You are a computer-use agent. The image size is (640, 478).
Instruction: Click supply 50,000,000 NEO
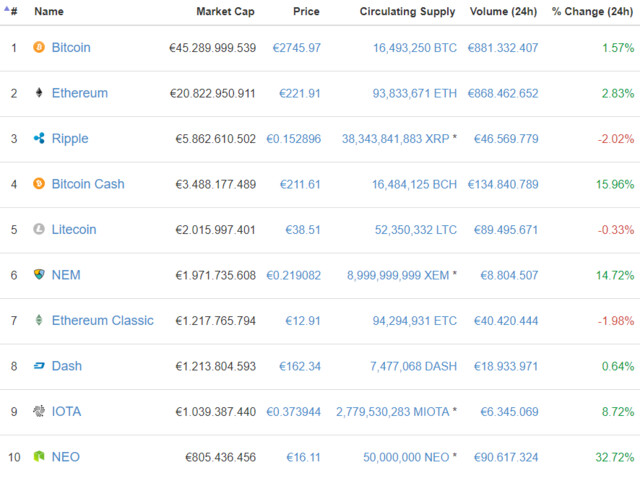(406, 457)
